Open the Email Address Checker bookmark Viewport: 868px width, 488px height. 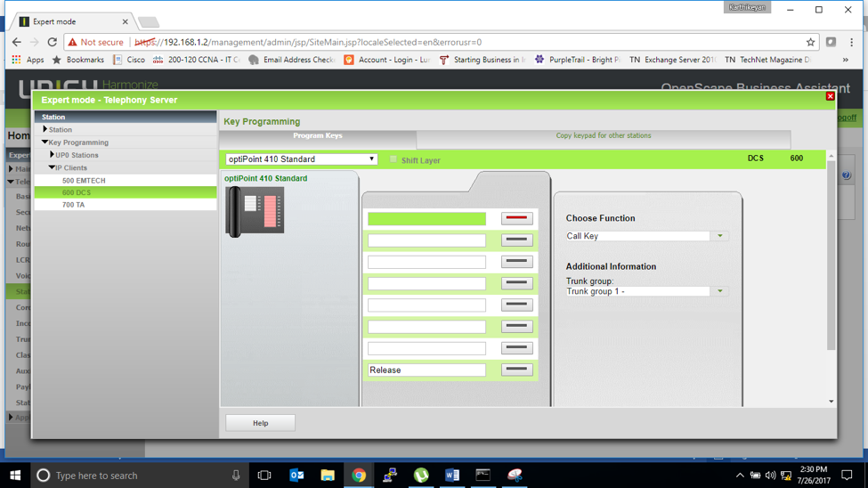coord(292,60)
